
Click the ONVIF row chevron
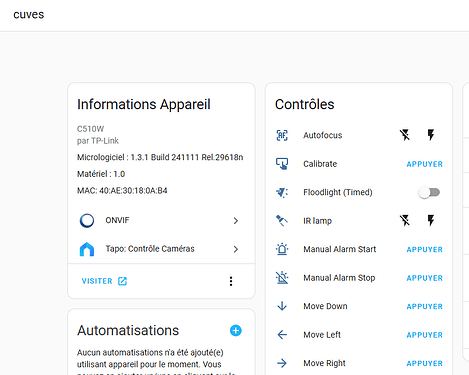click(236, 221)
